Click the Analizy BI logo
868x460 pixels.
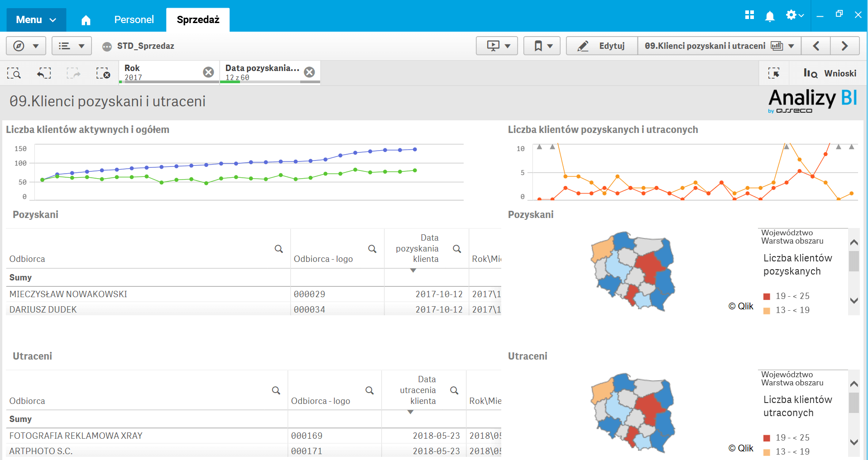coord(812,100)
